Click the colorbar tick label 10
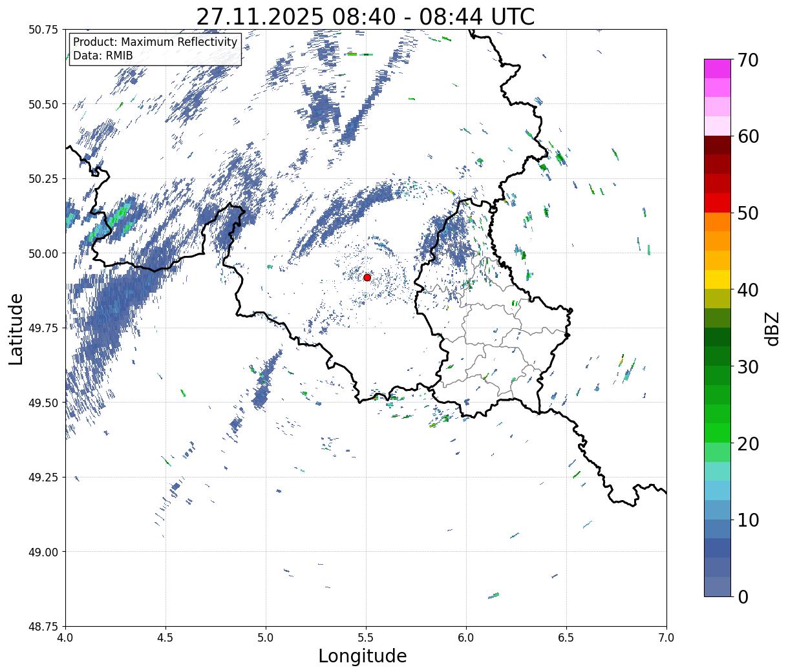 coord(749,520)
